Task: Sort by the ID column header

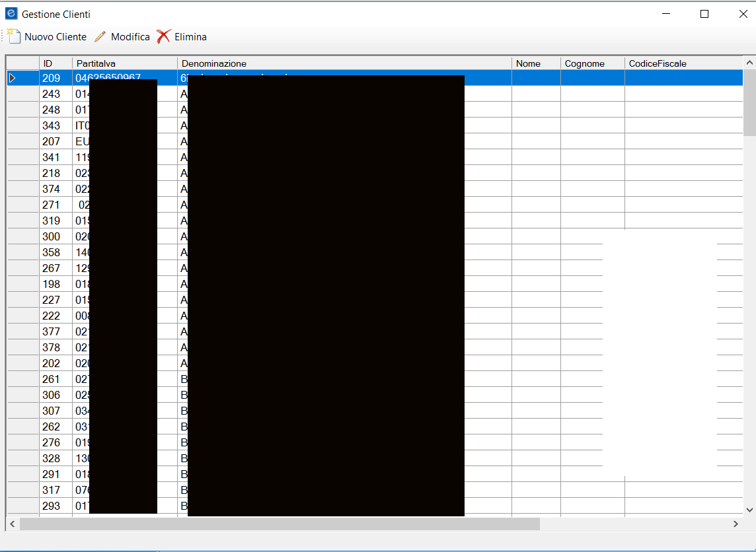Action: tap(56, 63)
